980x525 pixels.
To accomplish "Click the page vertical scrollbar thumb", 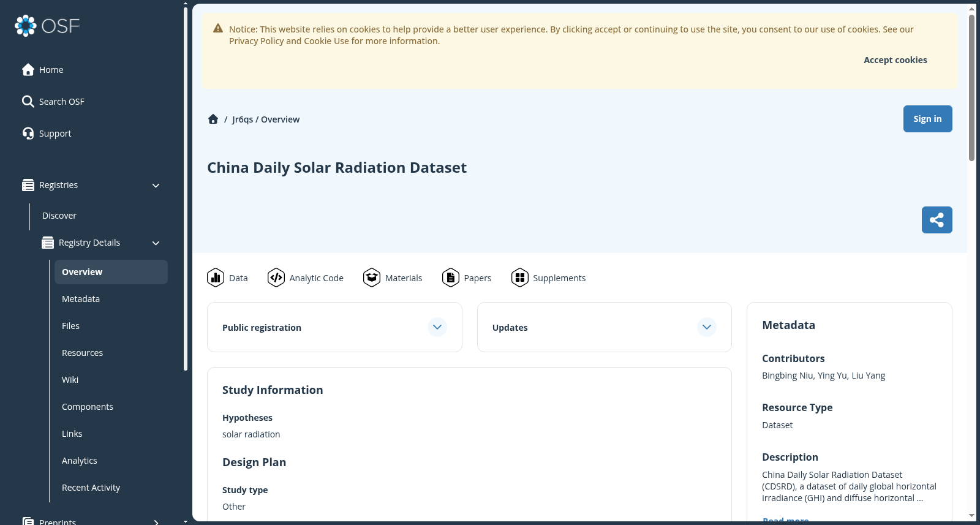I will coord(971,87).
